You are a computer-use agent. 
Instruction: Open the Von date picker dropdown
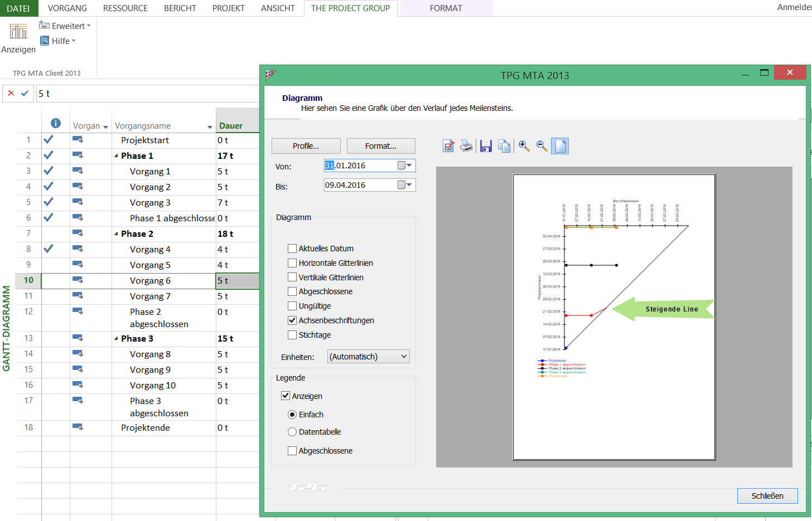[409, 165]
